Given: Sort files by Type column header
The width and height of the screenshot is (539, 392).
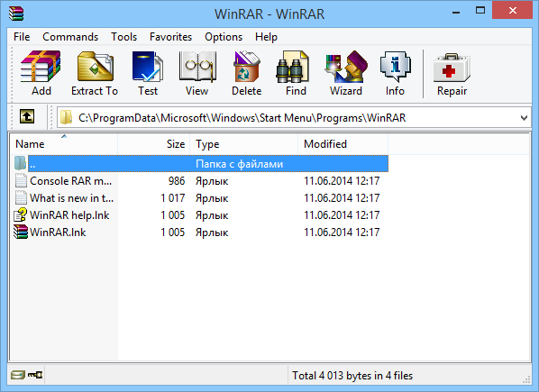Looking at the screenshot, I should click(x=243, y=144).
